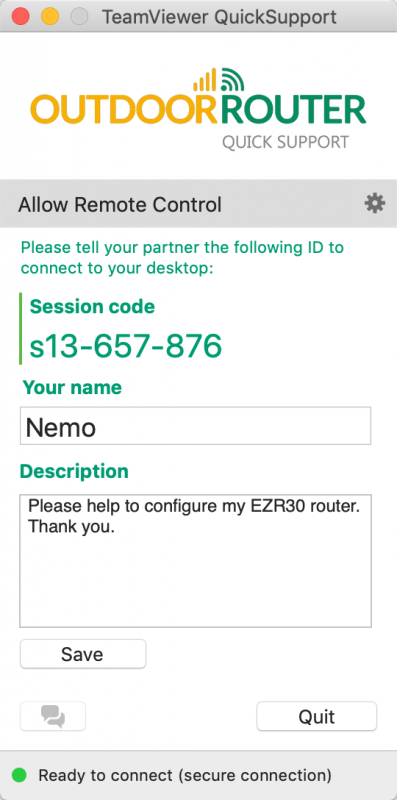
Task: Click into the Description text area
Action: click(x=195, y=560)
